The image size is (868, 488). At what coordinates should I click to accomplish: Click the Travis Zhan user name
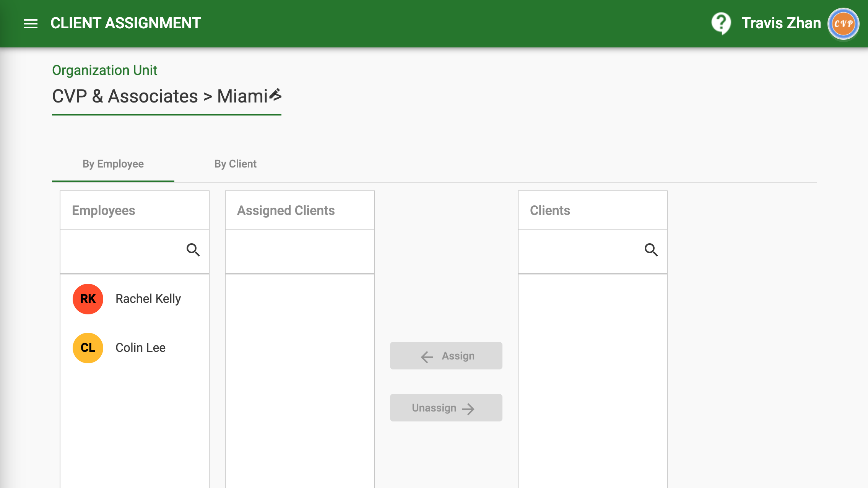point(781,23)
